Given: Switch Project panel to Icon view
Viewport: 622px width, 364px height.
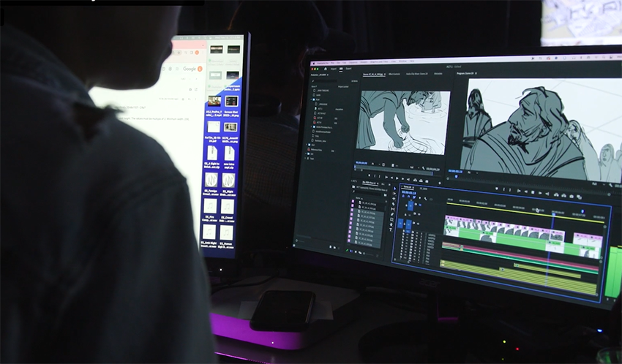Looking at the screenshot, I should coord(356,251).
